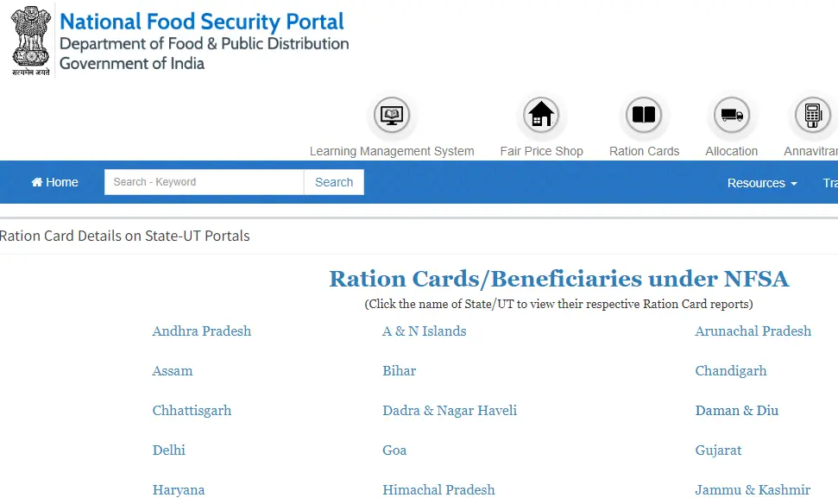
Task: Open the Ration Cards icon
Action: 644,114
